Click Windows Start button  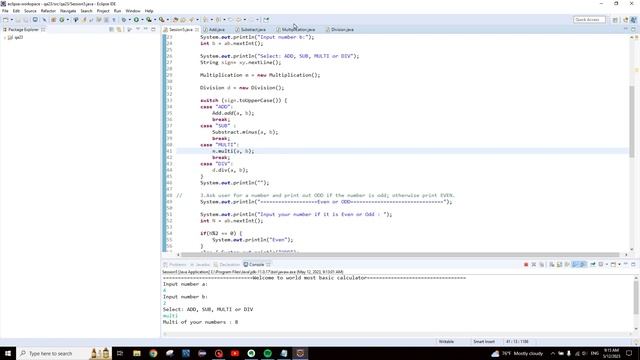click(8, 353)
